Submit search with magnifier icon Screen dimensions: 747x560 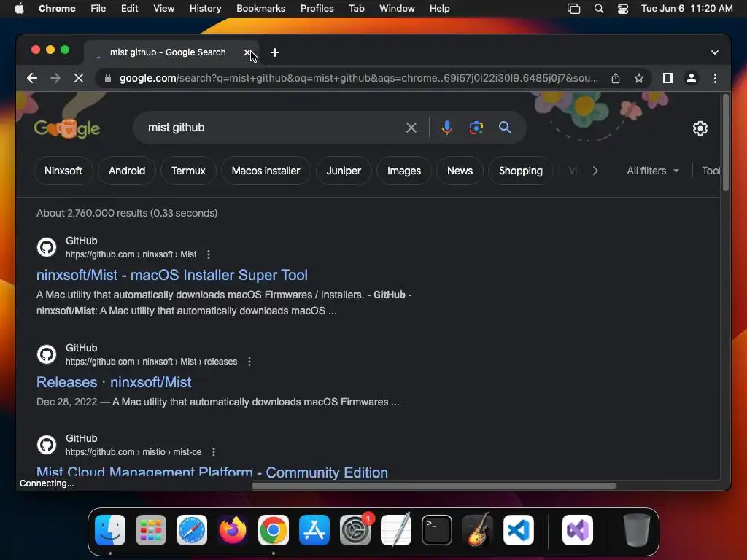505,128
